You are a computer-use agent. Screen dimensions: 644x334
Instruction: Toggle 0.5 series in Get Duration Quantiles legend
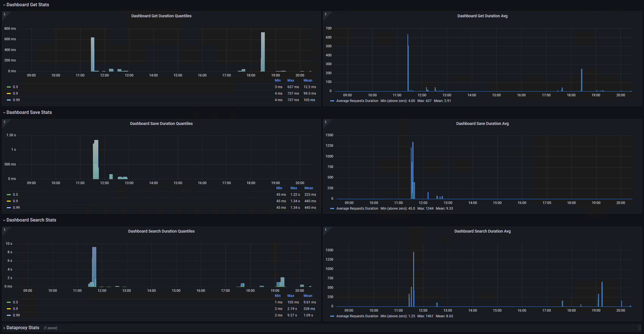(x=15, y=87)
